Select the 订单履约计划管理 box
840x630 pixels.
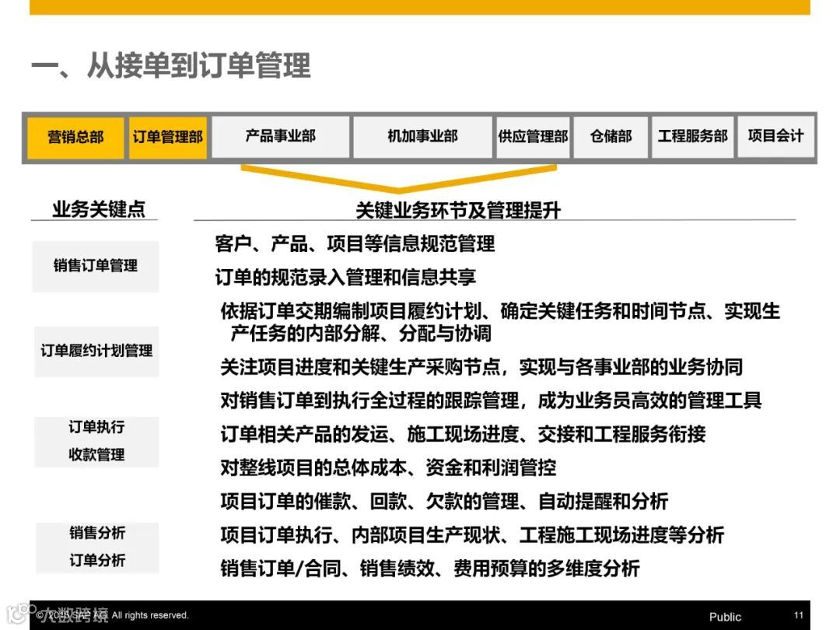pos(96,351)
